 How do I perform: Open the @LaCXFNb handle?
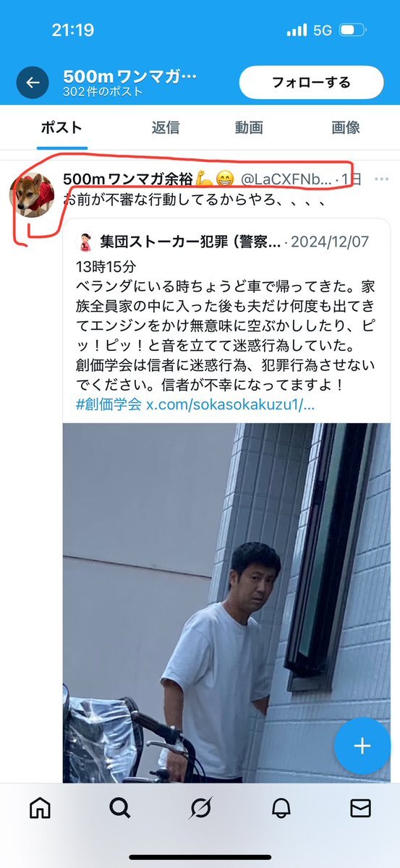tap(286, 178)
